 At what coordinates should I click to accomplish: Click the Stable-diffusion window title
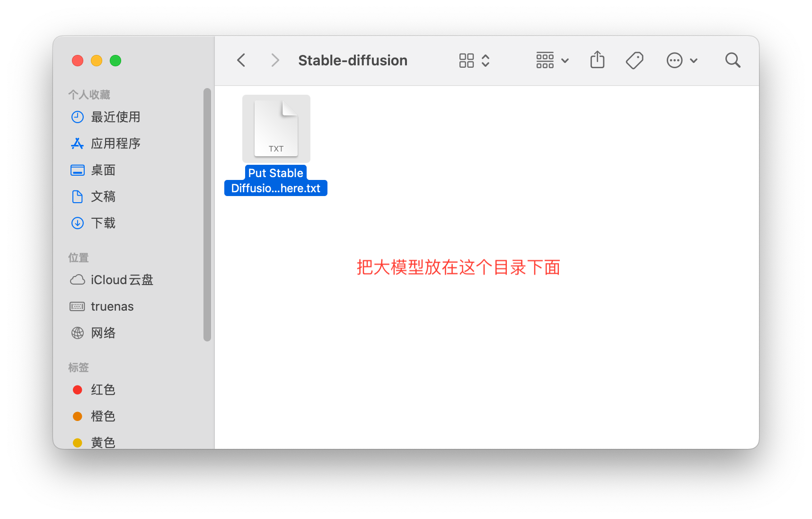point(353,61)
